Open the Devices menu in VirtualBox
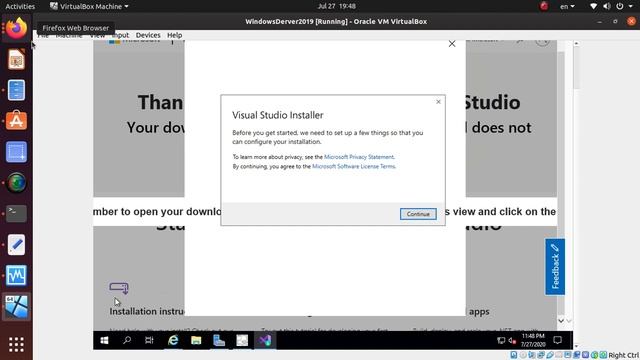 (x=148, y=35)
